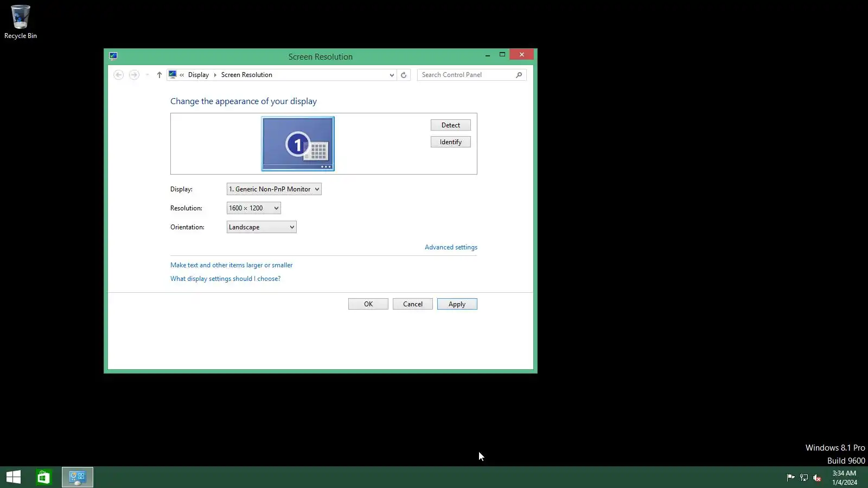Click the Control Panel icon in address bar
Screen dimensions: 868x488
pos(173,74)
